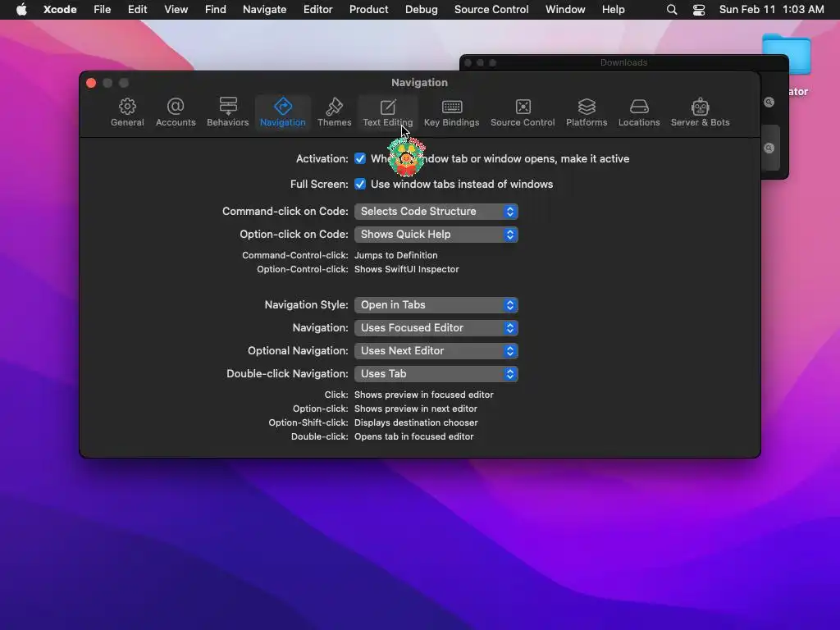Click the date and time in menu bar
This screenshot has width=840, height=630.
point(771,10)
